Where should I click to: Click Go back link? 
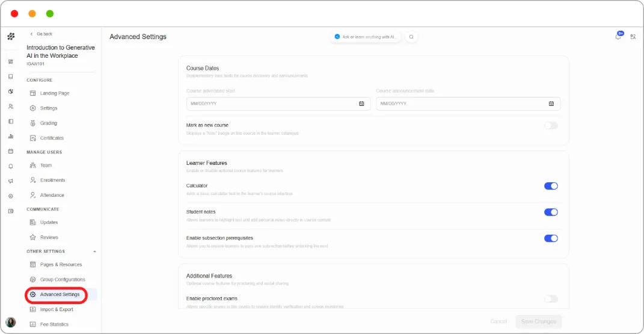[41, 34]
